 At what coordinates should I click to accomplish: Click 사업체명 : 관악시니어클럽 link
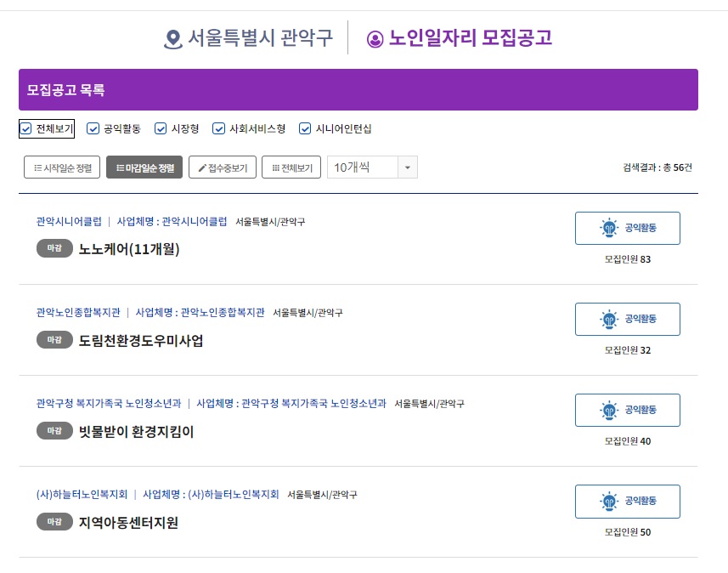tap(172, 222)
